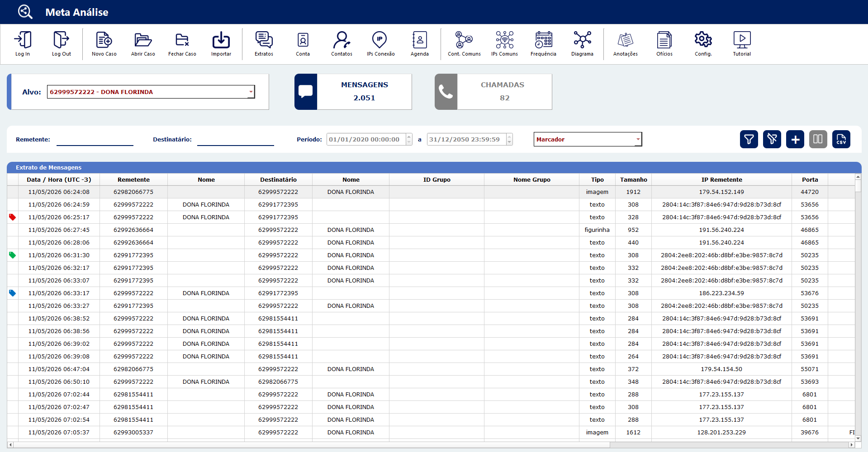Viewport: 868px width, 452px height.
Task: Open the Agenda icon
Action: click(x=420, y=43)
